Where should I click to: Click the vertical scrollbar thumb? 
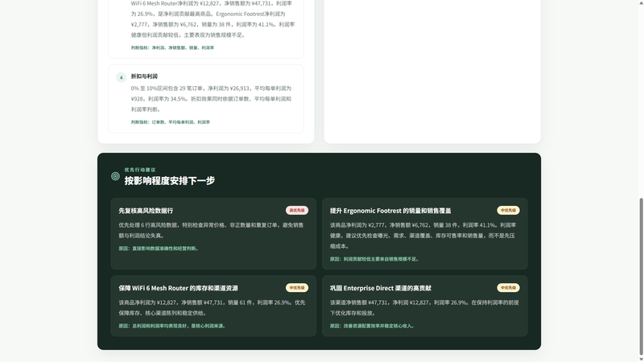(641, 277)
